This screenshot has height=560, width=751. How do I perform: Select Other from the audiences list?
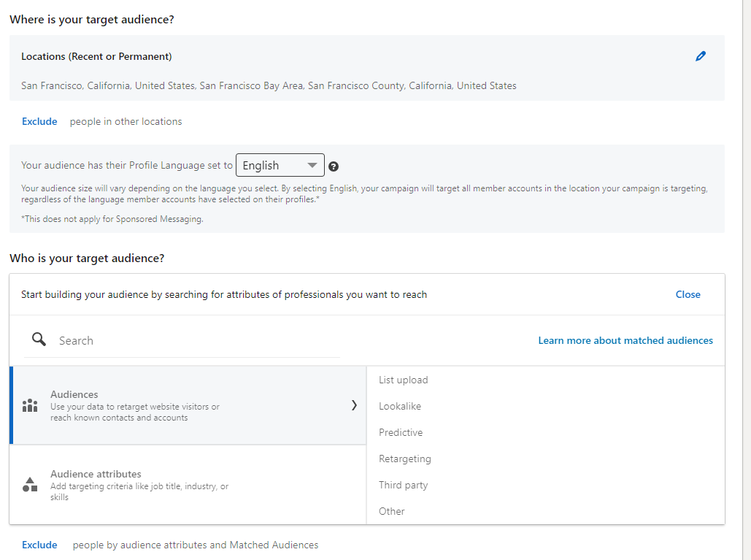click(391, 511)
